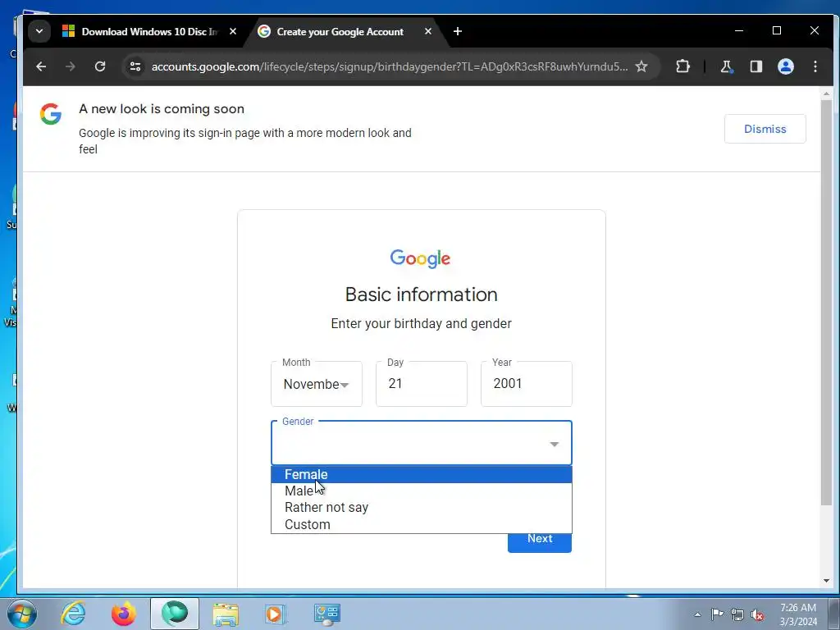Open File Explorer folder on taskbar
The width and height of the screenshot is (840, 630).
[x=226, y=614]
